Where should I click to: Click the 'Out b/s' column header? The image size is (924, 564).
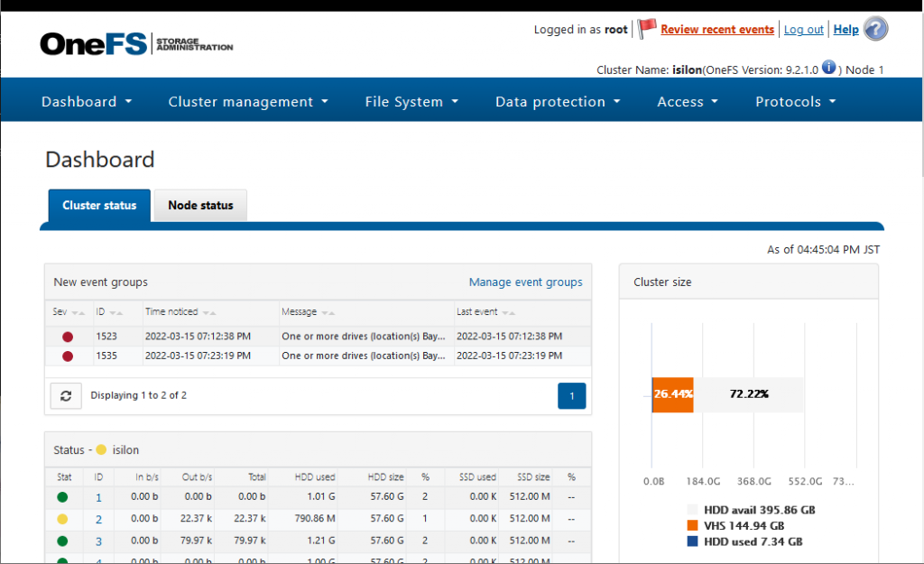pyautogui.click(x=197, y=477)
